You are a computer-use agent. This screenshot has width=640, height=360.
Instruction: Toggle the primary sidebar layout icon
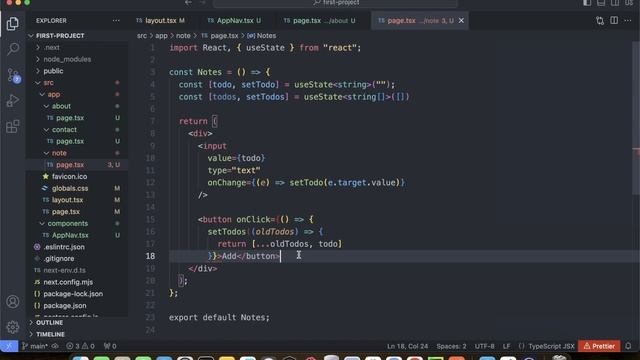coord(587,2)
